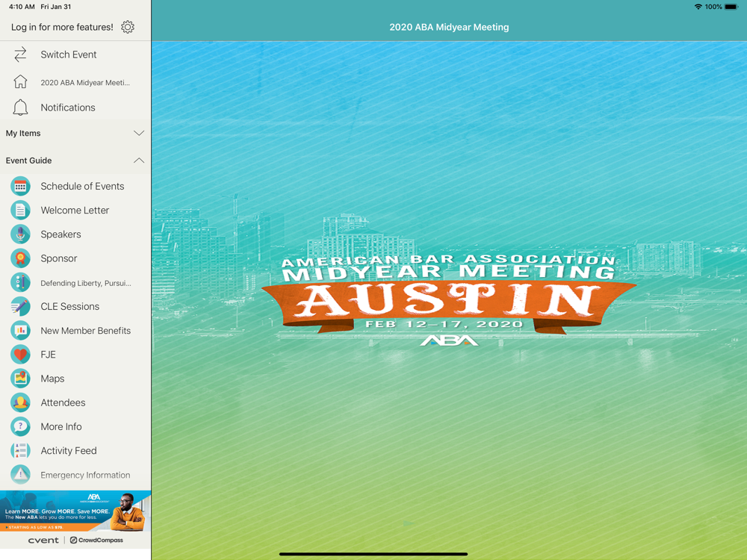The height and width of the screenshot is (560, 747).
Task: Tap the CLE Sessions pencil icon
Action: [20, 306]
